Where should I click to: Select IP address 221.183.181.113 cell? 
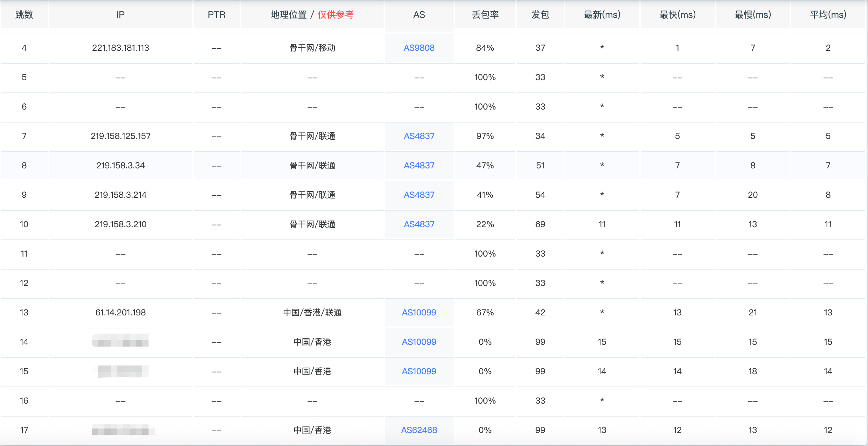[x=120, y=48]
